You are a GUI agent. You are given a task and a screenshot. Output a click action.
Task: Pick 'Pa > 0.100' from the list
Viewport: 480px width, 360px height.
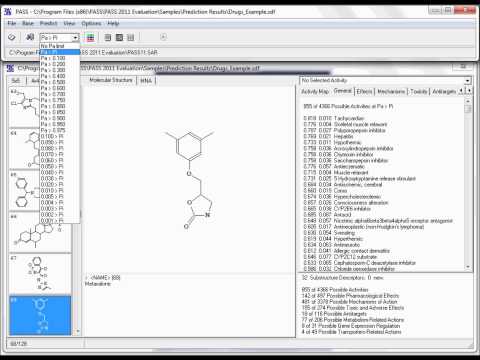coord(60,58)
